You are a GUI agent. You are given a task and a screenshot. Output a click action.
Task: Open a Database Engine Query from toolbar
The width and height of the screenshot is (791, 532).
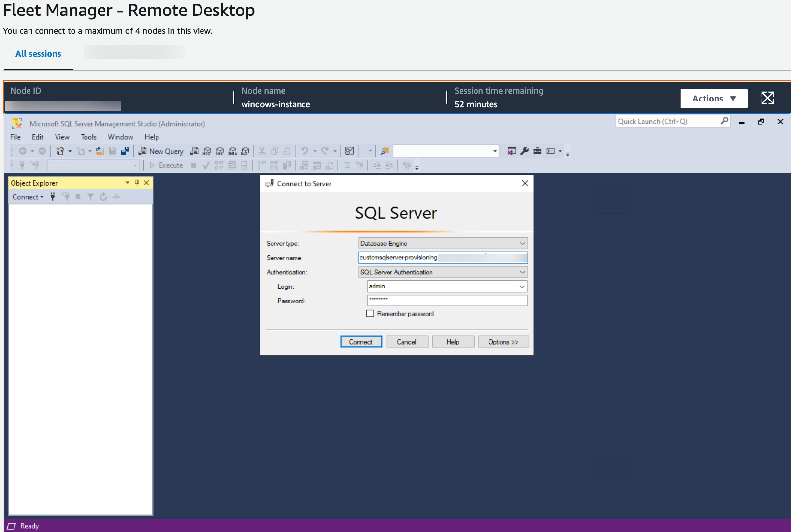point(194,151)
